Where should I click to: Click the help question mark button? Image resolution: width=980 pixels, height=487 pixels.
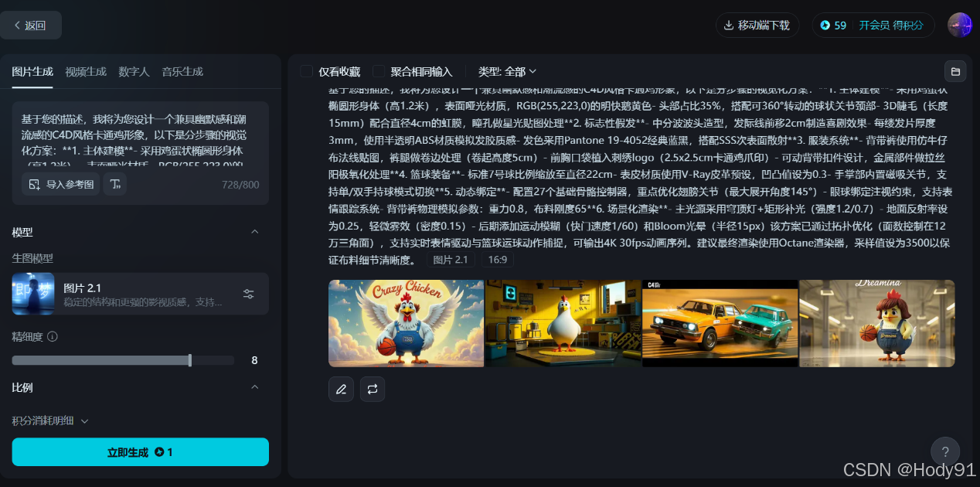(x=945, y=451)
